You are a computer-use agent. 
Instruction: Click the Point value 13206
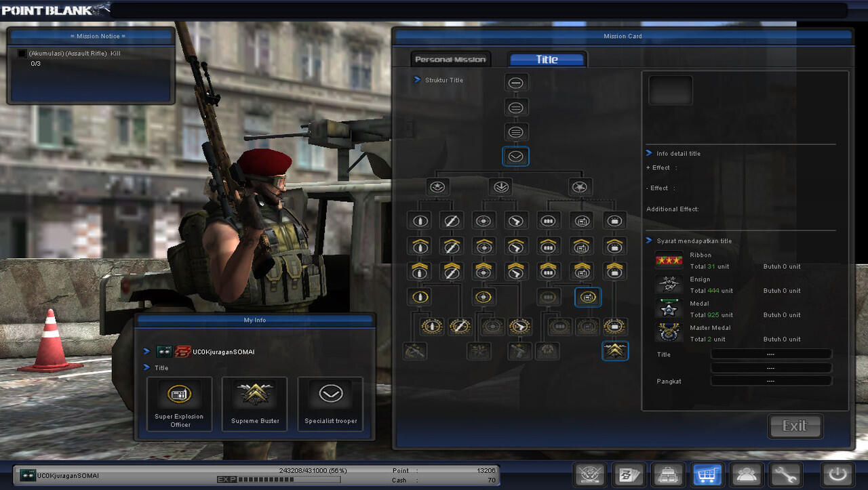486,470
